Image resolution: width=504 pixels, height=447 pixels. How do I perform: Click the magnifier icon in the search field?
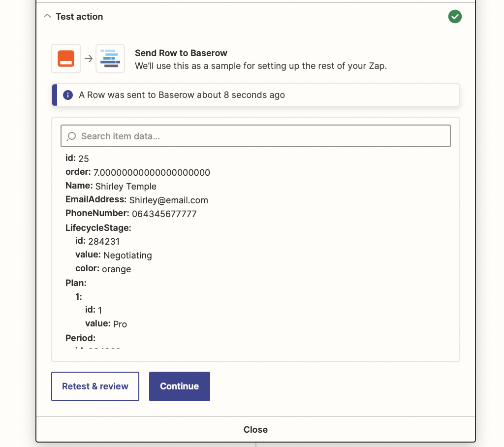coord(71,136)
